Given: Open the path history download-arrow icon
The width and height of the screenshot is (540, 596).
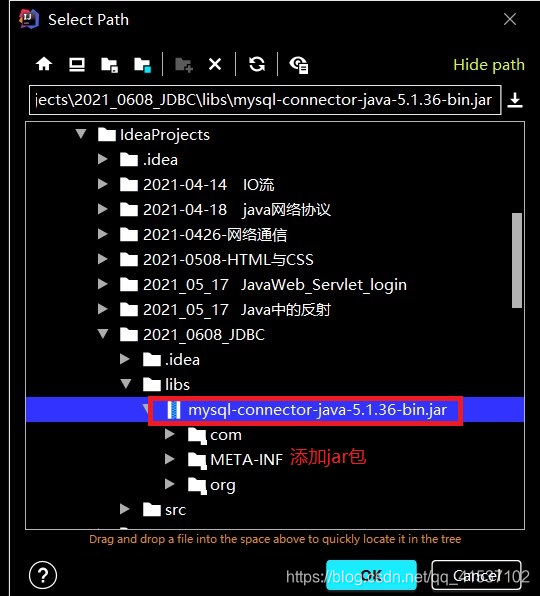Looking at the screenshot, I should [x=515, y=100].
